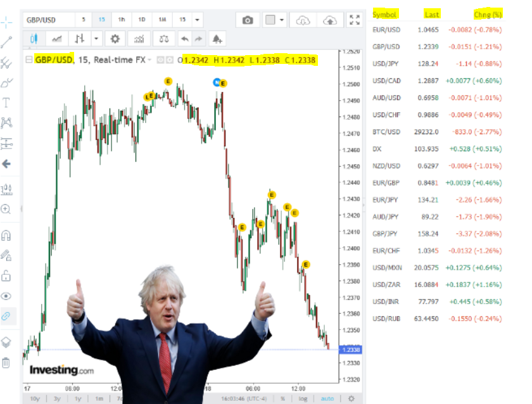Choose the pitchfork tool in the sidebar
Image resolution: width=532 pixels, height=404 pixels.
pos(6,63)
